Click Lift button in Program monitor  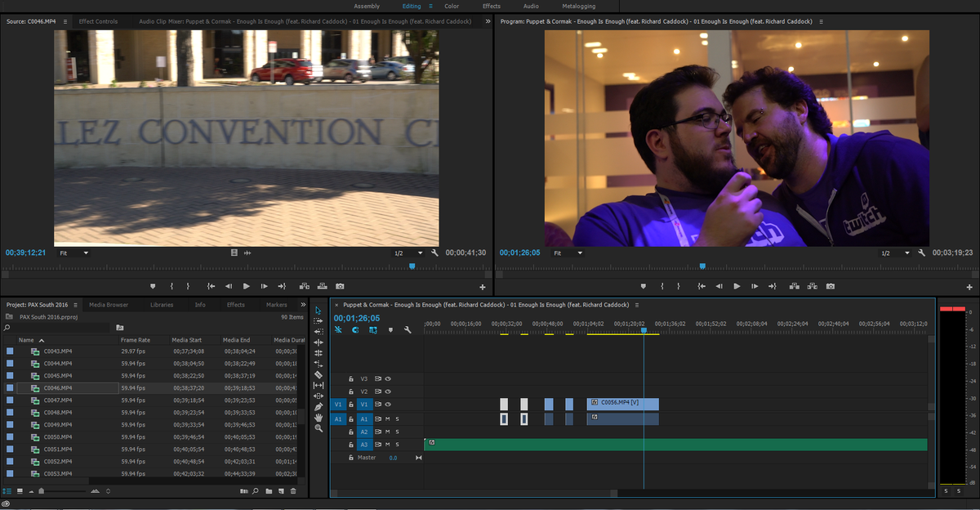795,286
